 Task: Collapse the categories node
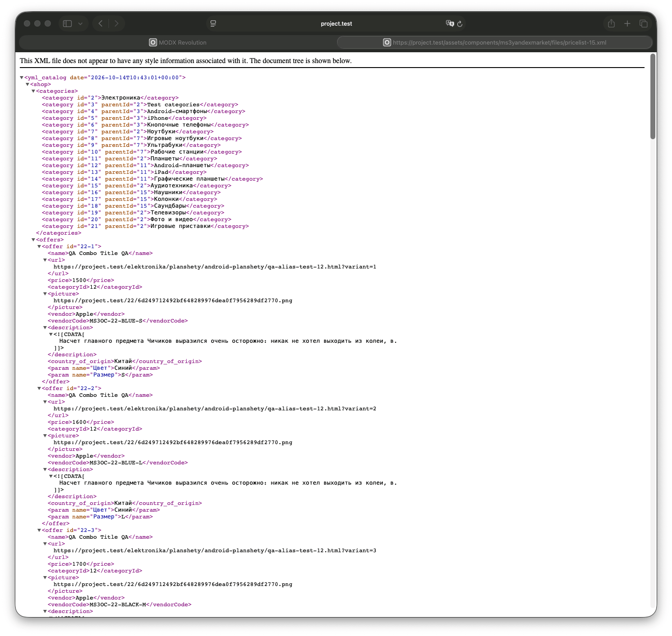(33, 91)
